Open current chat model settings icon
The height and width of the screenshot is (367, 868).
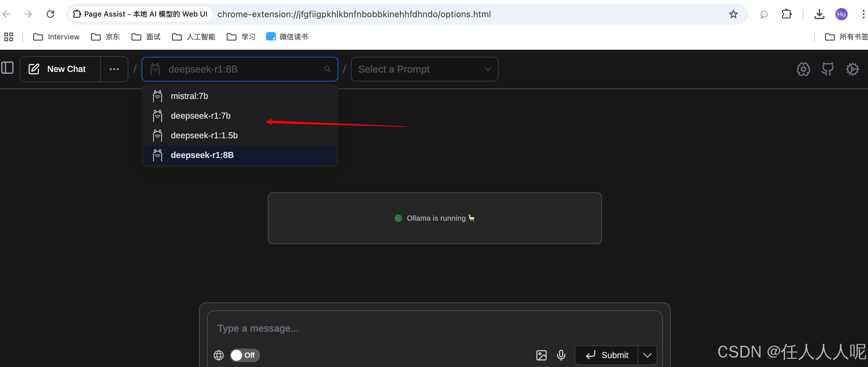(x=803, y=69)
